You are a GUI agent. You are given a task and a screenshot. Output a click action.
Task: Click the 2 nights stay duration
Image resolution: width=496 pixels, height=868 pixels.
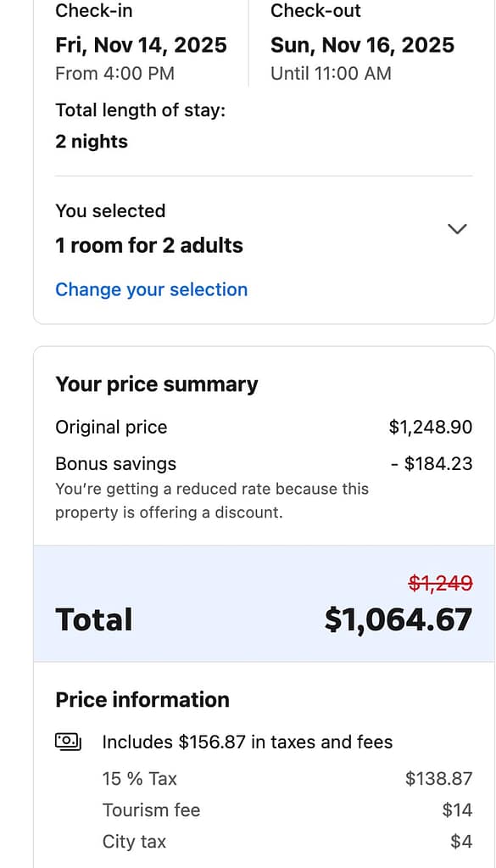point(91,141)
